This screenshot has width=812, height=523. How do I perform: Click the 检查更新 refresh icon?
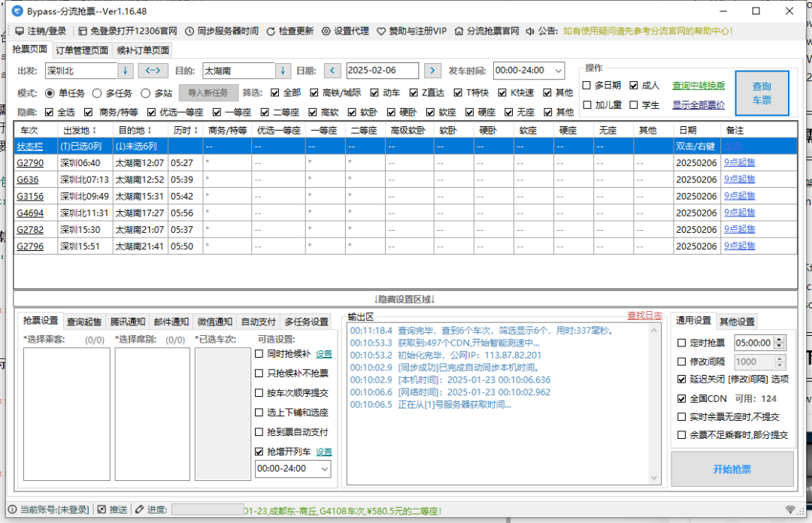click(271, 32)
